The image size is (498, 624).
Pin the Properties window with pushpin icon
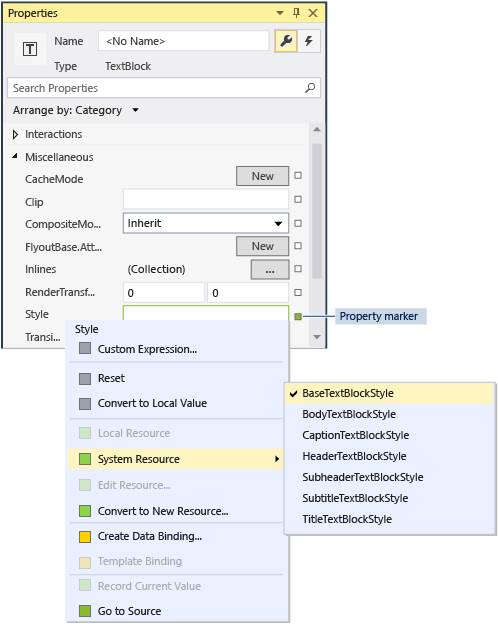296,13
